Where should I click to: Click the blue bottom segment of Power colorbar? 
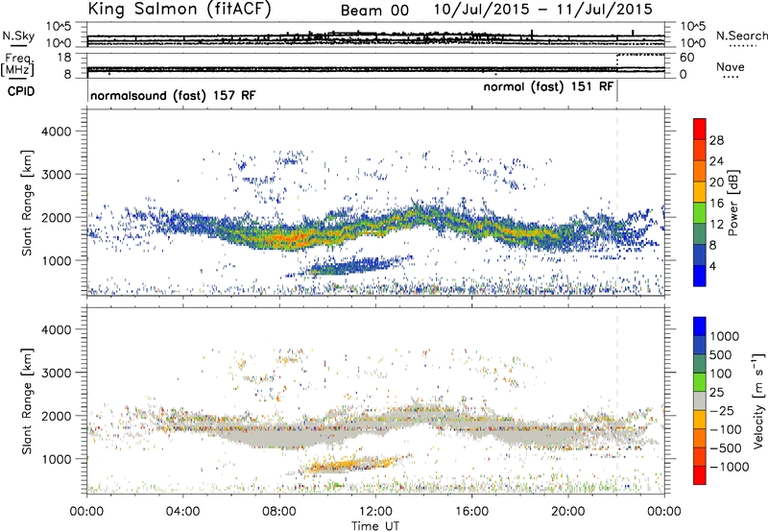click(x=700, y=276)
